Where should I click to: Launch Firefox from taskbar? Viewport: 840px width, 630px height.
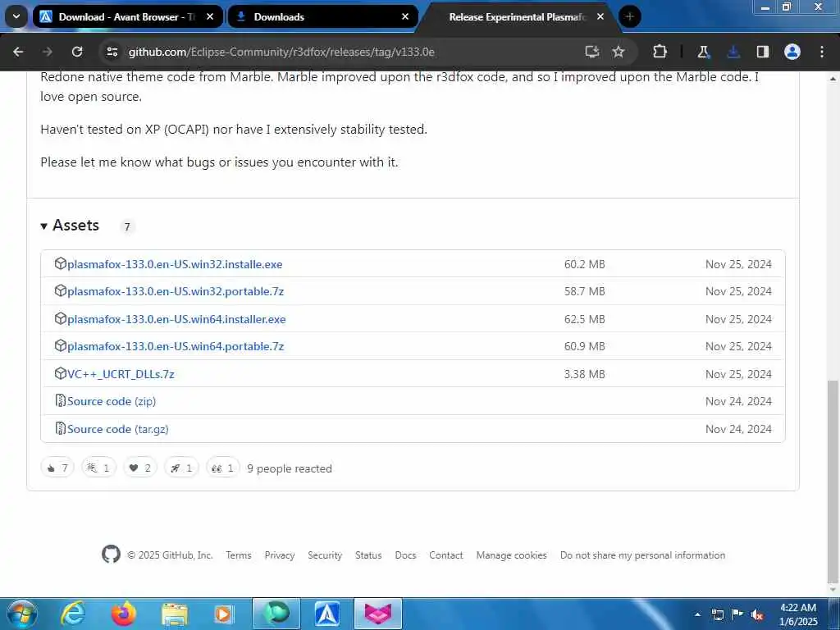123,614
